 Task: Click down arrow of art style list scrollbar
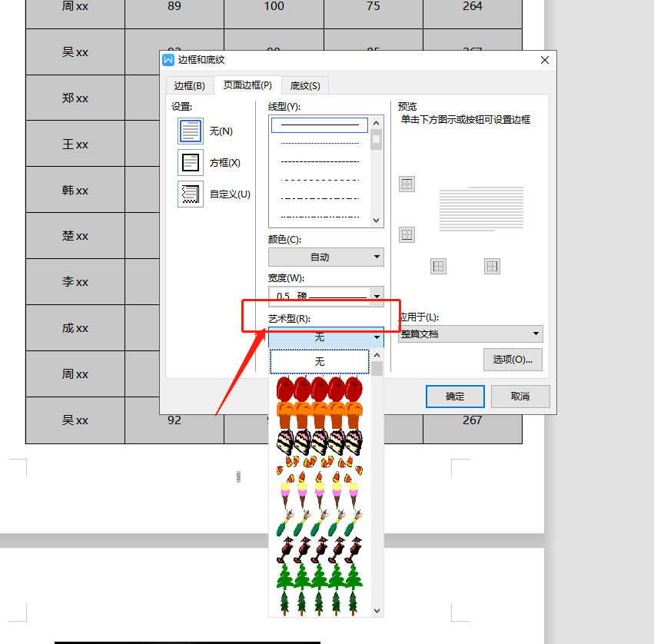[377, 610]
